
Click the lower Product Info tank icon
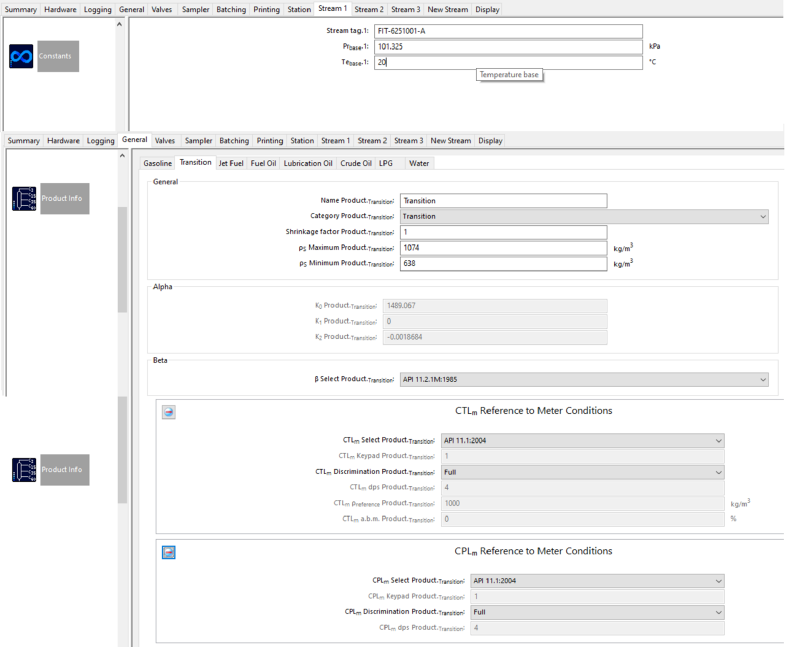pyautogui.click(x=24, y=470)
